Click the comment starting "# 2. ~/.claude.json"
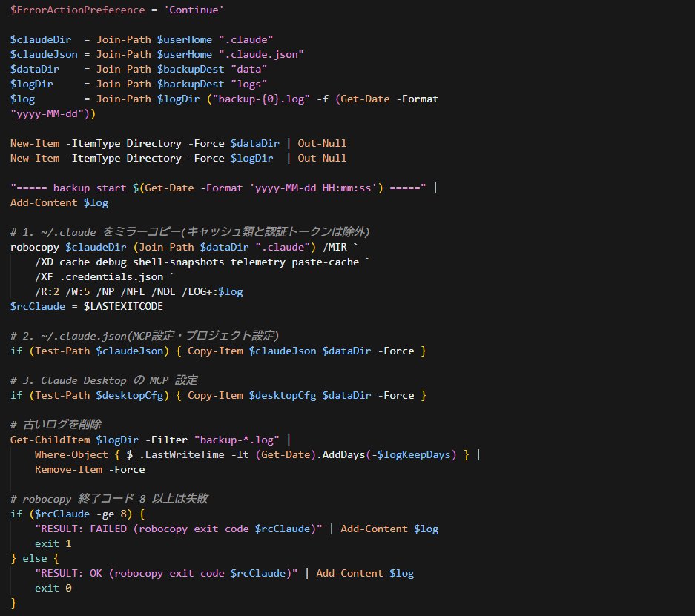Screen dimensions: 695x616 (145, 336)
